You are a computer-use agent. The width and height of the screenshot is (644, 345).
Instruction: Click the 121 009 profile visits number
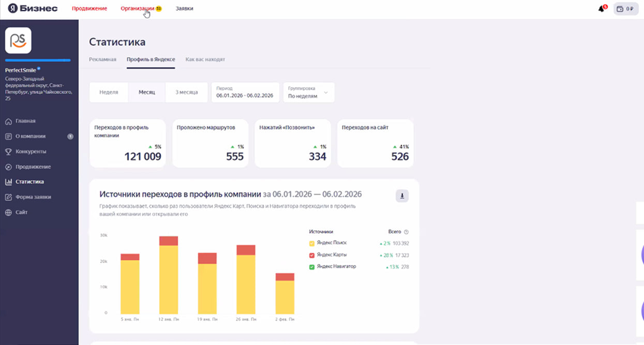tap(143, 157)
